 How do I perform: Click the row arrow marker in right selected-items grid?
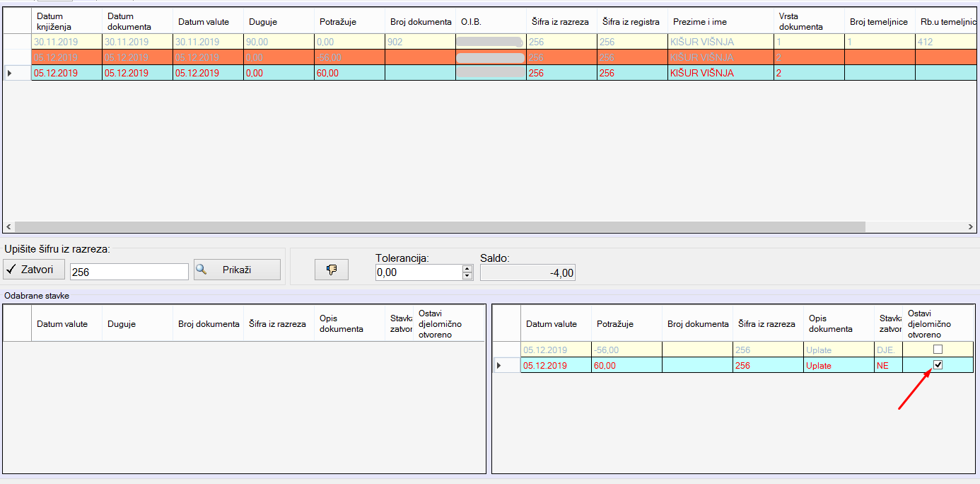500,366
